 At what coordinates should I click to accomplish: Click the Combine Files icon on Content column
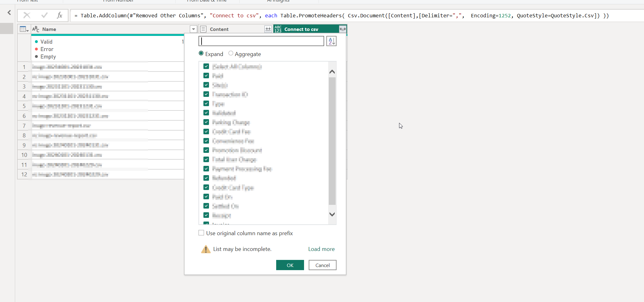268,29
